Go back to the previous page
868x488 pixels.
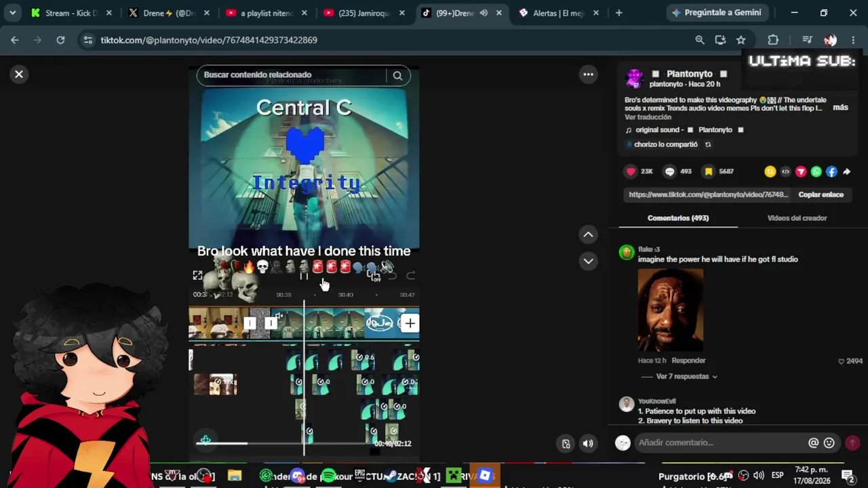(x=15, y=40)
